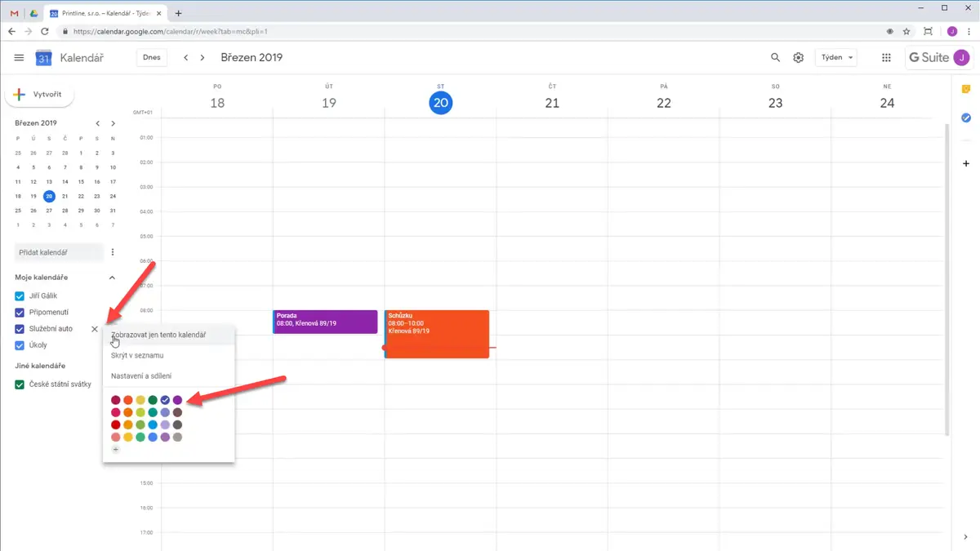
Task: Select day 21 in the week header
Action: point(552,103)
